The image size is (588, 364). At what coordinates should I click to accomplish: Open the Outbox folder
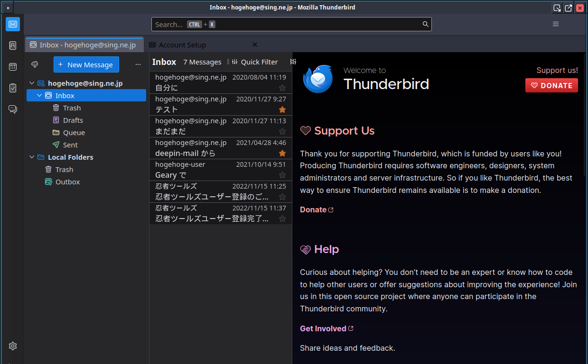coord(86,182)
